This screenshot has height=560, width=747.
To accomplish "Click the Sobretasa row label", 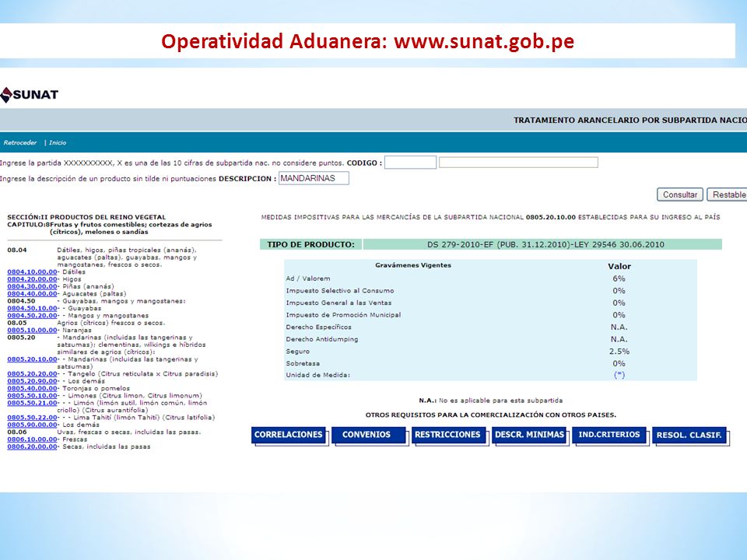I will click(303, 363).
